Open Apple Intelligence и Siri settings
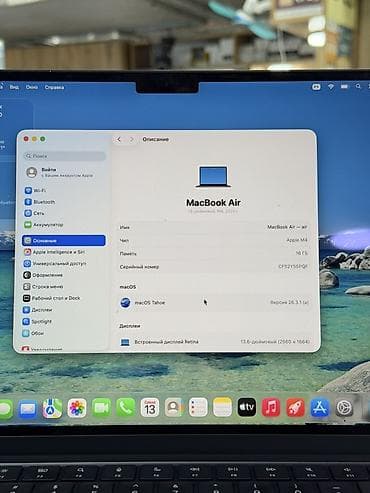Image resolution: width=370 pixels, height=493 pixels. (54, 252)
